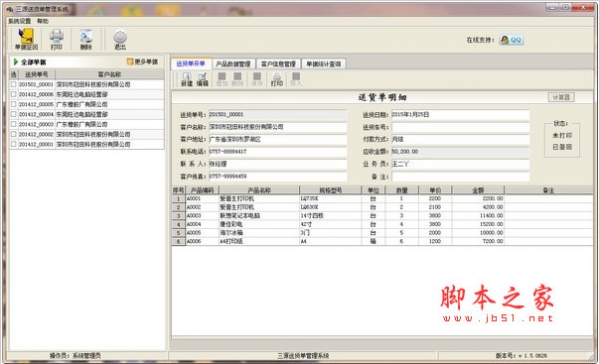The image size is (600, 364).
Task: Tick checkbox for order 201412_00002
Action: pos(13,134)
